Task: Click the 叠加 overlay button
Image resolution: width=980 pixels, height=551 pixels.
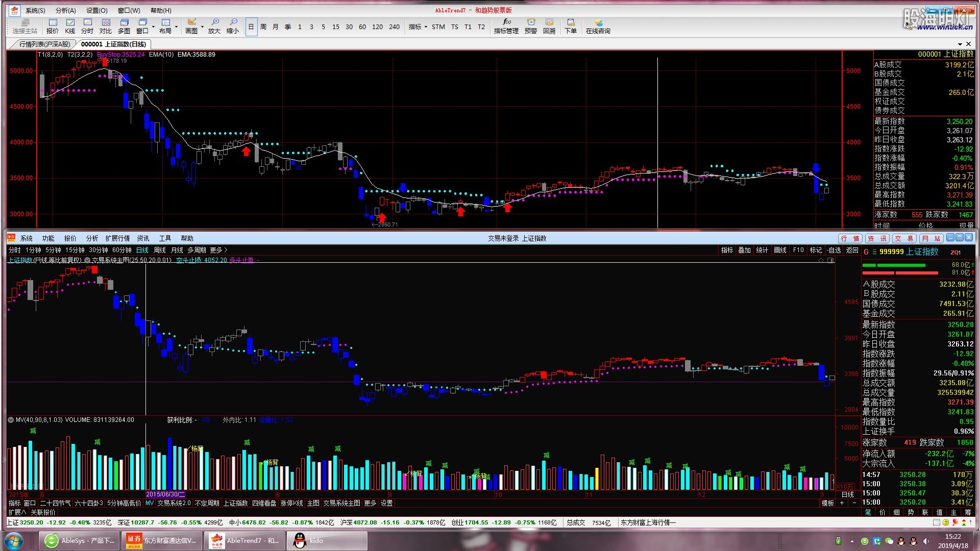Action: click(x=745, y=250)
